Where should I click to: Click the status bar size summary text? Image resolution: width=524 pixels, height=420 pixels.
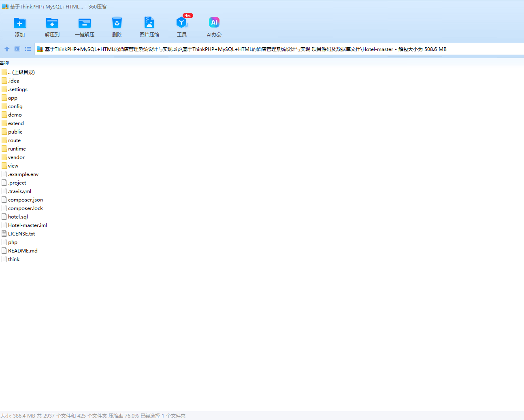[x=93, y=416]
